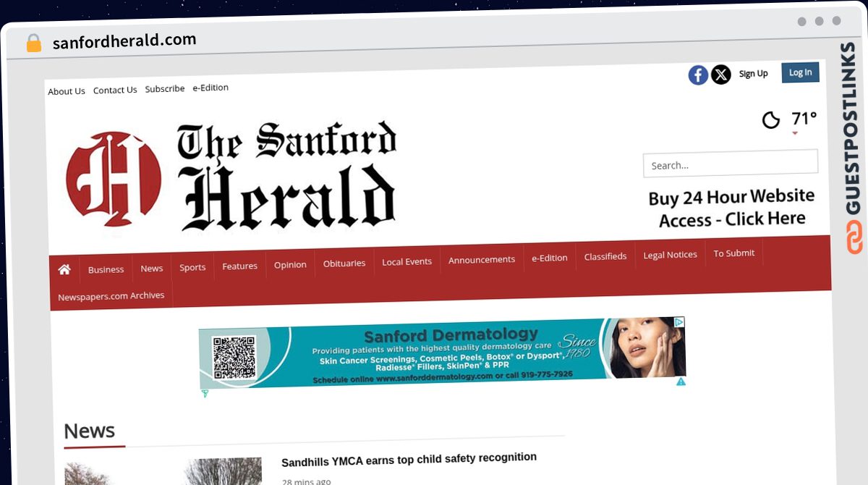Click the News section heading
The height and width of the screenshot is (485, 868).
[89, 431]
